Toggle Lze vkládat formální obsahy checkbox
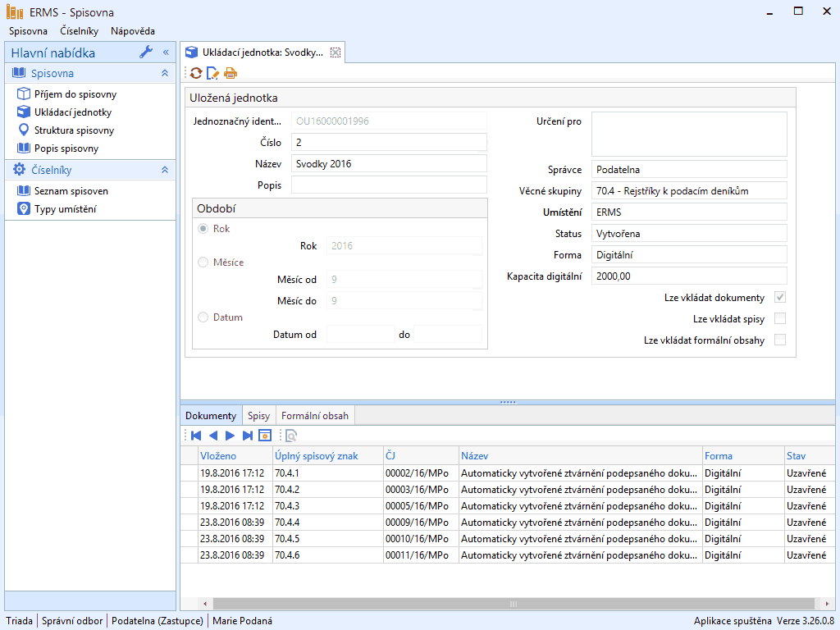Image resolution: width=840 pixels, height=630 pixels. [780, 340]
